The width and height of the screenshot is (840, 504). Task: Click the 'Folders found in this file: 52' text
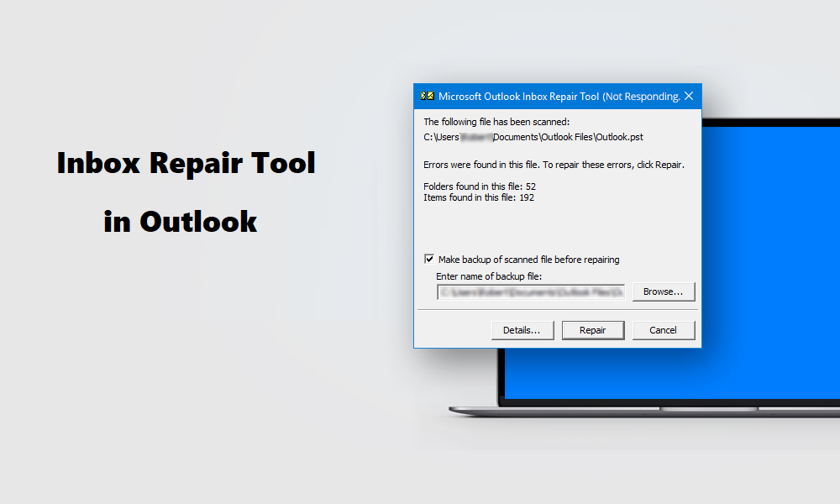[x=480, y=186]
